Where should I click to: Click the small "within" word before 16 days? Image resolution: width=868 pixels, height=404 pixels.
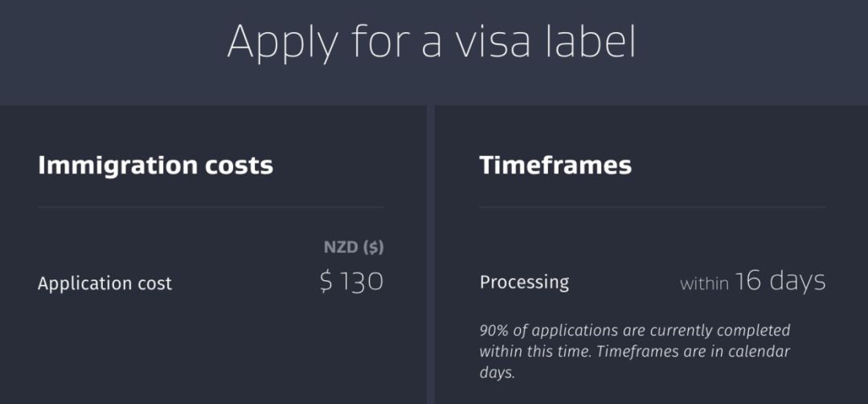point(704,284)
